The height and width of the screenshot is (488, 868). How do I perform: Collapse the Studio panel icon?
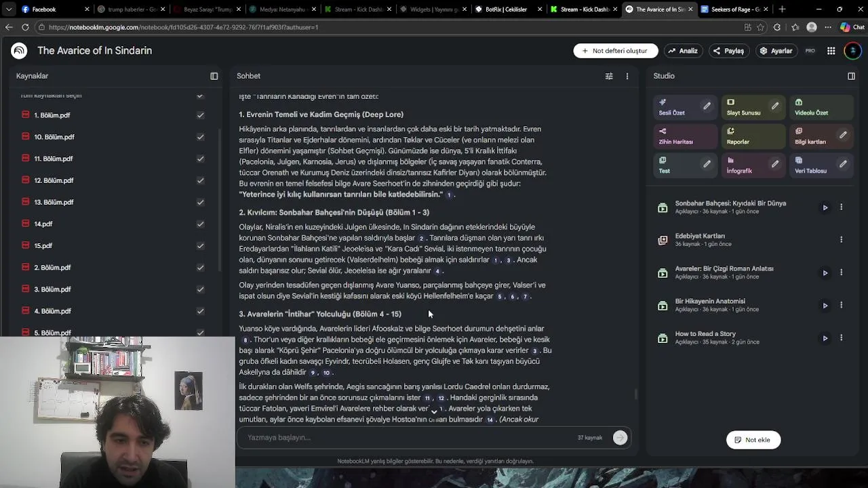coord(852,76)
